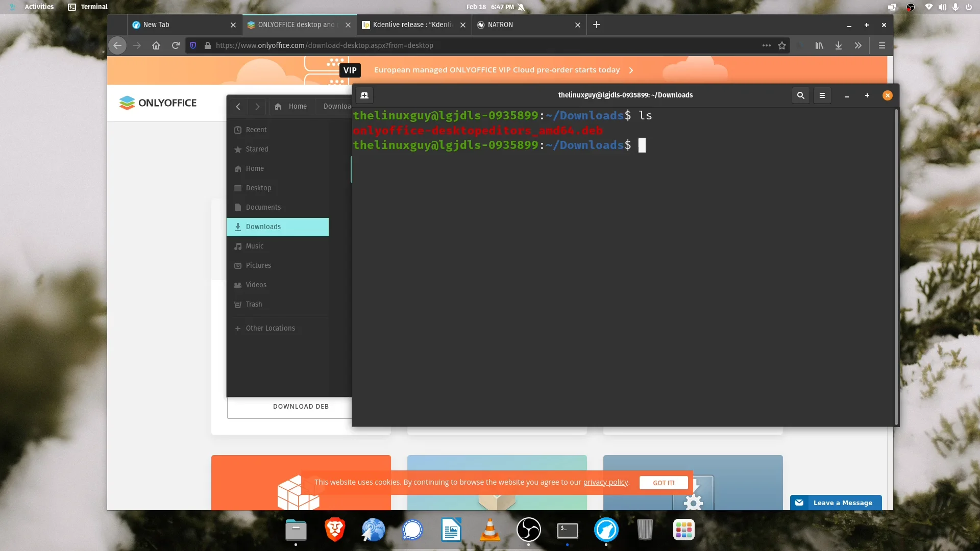This screenshot has width=980, height=551.
Task: Click the file manager back arrow
Action: [x=238, y=107]
